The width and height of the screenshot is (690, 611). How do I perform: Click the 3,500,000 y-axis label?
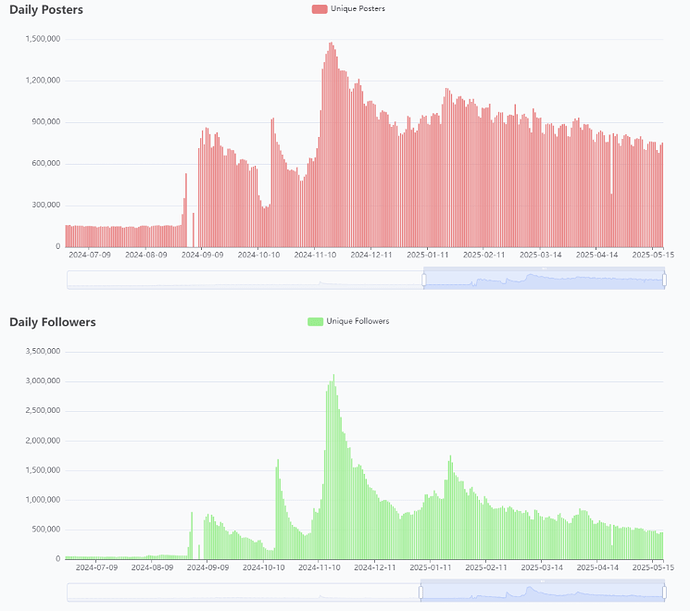[x=42, y=351]
